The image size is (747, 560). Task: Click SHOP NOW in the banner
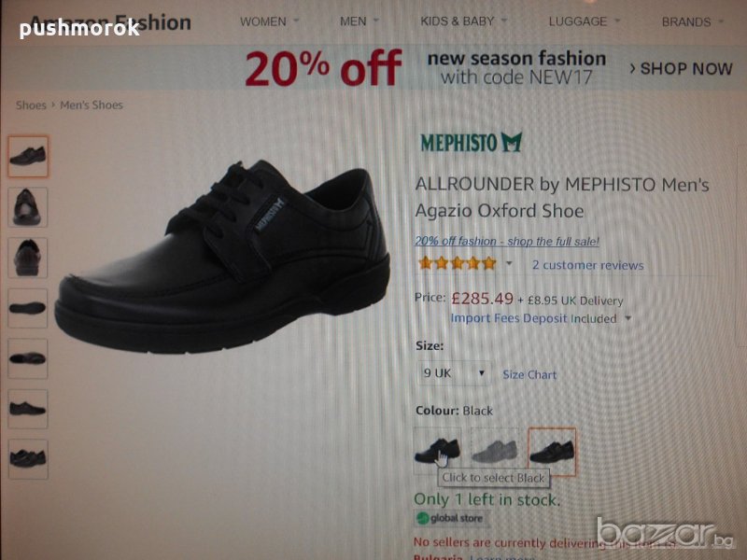[x=681, y=68]
